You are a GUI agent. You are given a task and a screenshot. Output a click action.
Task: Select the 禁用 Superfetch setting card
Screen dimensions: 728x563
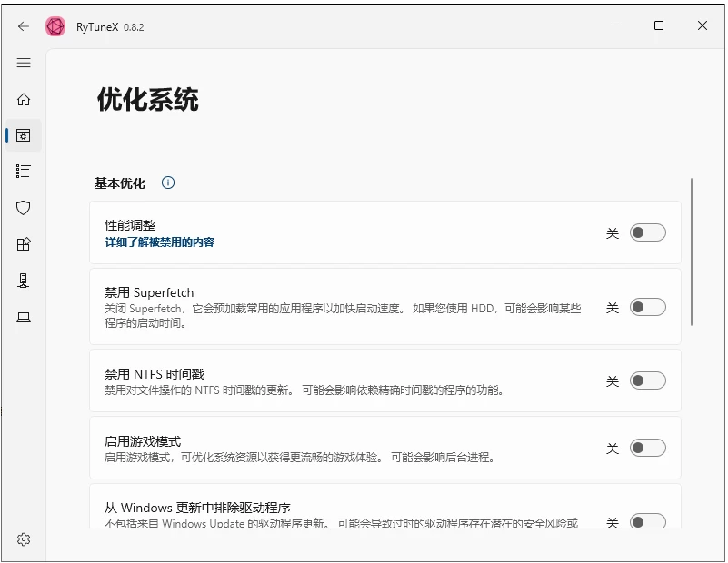pyautogui.click(x=364, y=308)
